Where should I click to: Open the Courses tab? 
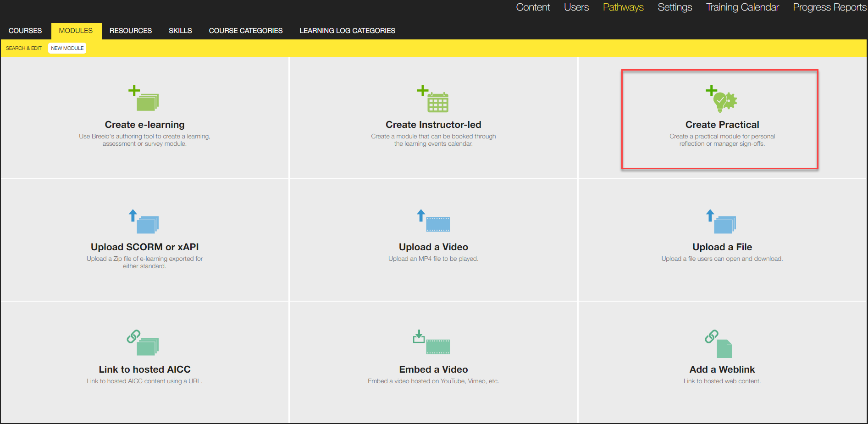[25, 31]
